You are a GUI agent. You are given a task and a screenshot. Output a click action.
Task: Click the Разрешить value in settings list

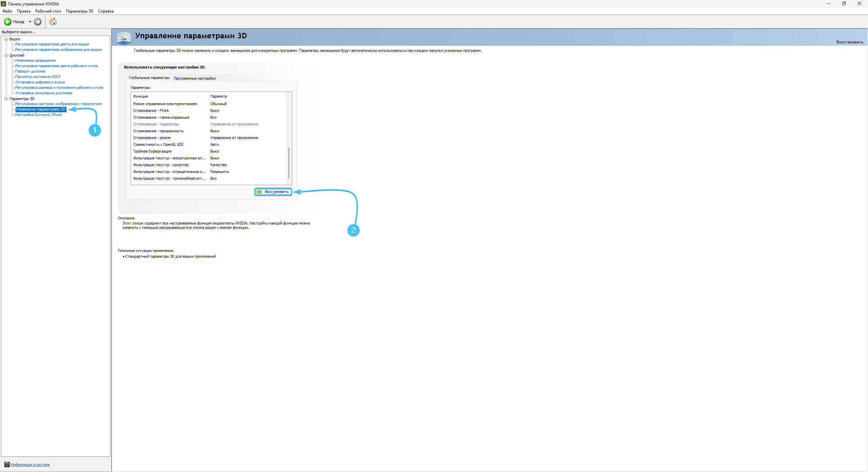pyautogui.click(x=219, y=172)
